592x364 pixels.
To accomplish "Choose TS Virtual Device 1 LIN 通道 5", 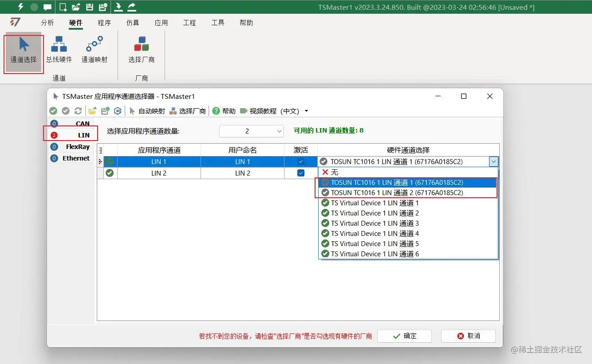I will coord(408,243).
